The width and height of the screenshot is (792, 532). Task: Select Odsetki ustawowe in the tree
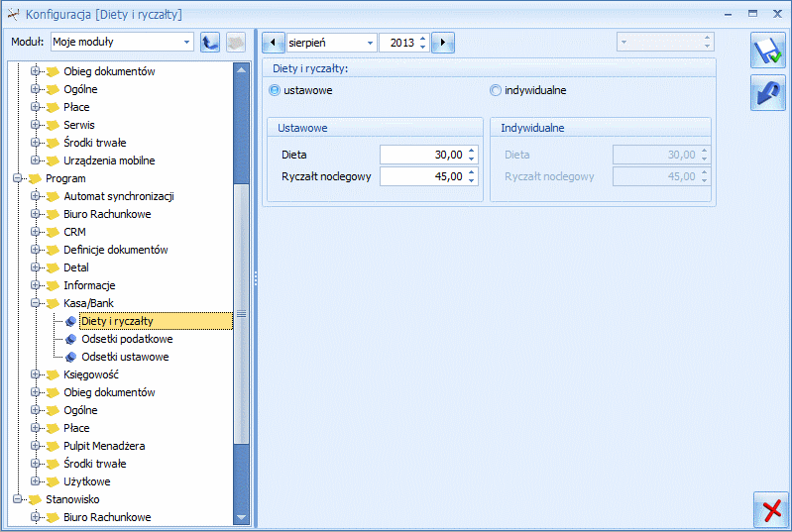pos(125,357)
